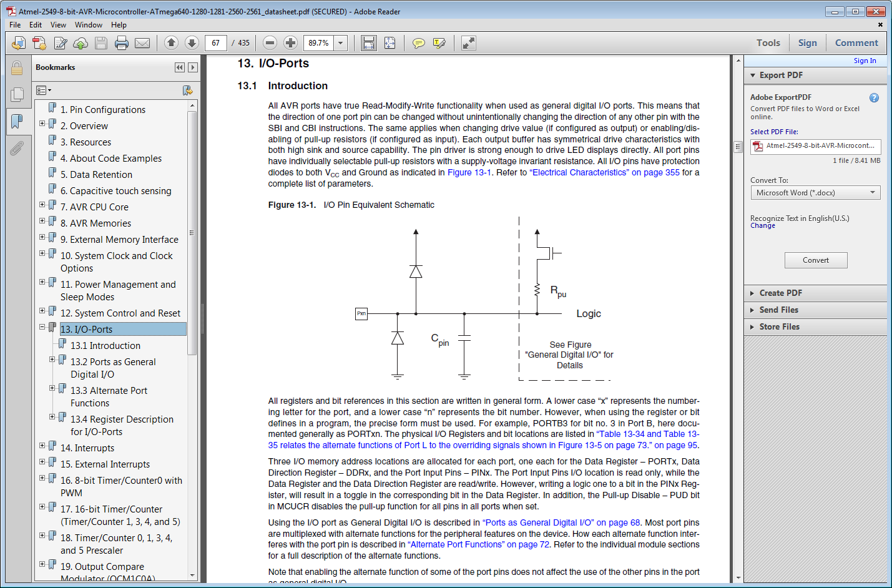Select 12. System Control and Reset bookmark

point(120,313)
